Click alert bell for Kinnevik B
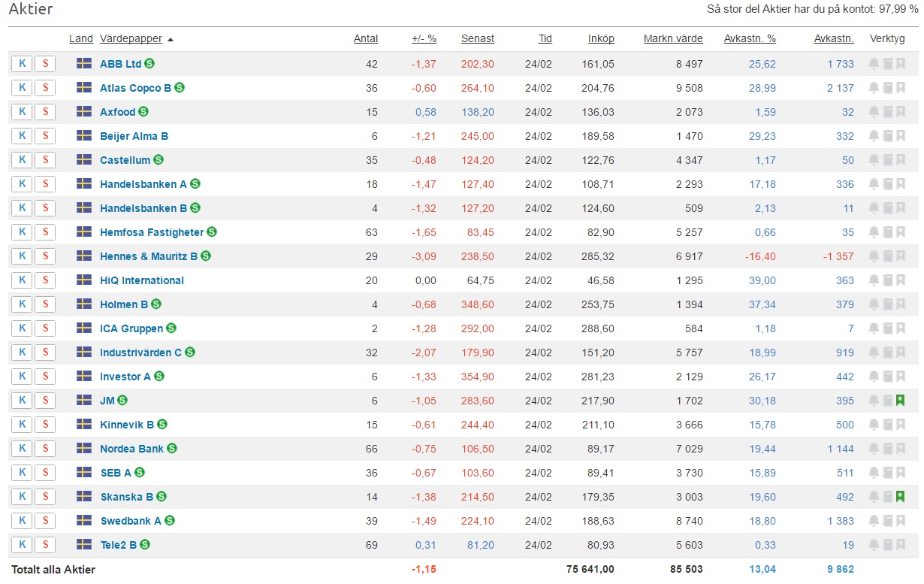Screen dimensions: 924x584 (x=874, y=425)
